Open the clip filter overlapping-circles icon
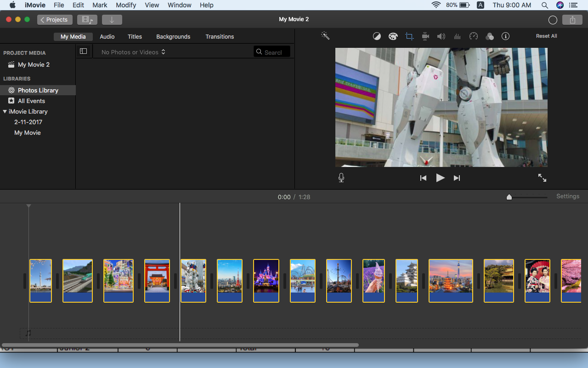 490,36
